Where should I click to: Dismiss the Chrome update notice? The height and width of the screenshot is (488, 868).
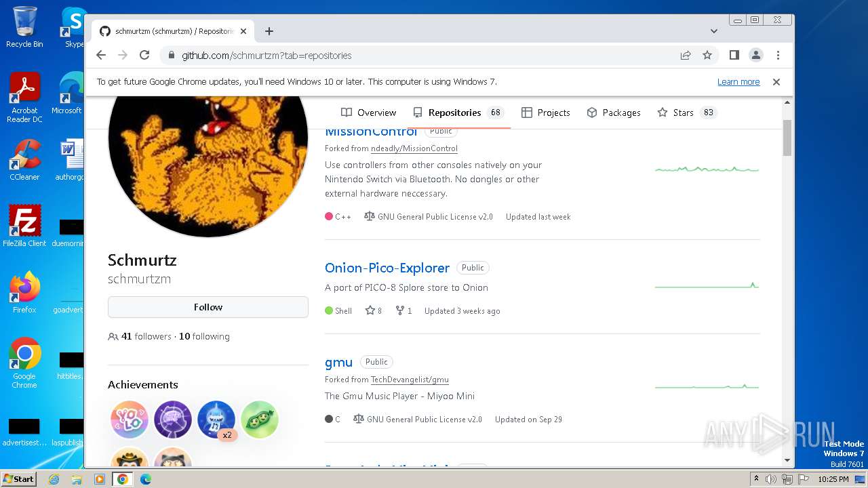776,82
